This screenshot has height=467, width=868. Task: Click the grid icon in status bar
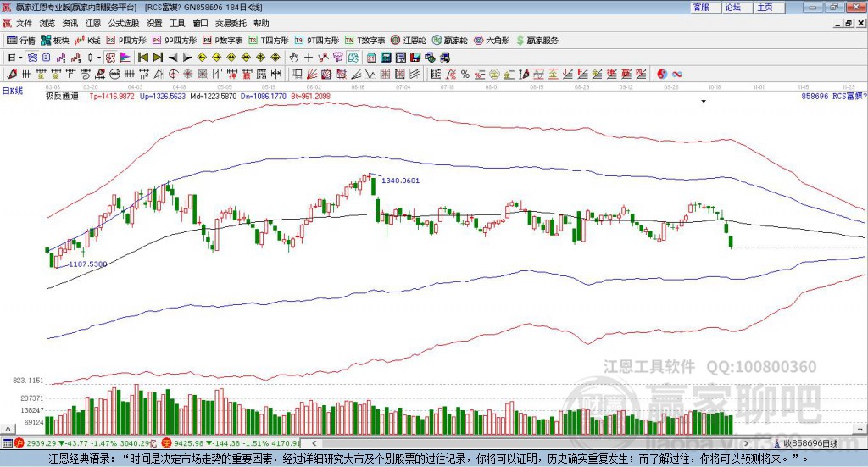click(7, 443)
